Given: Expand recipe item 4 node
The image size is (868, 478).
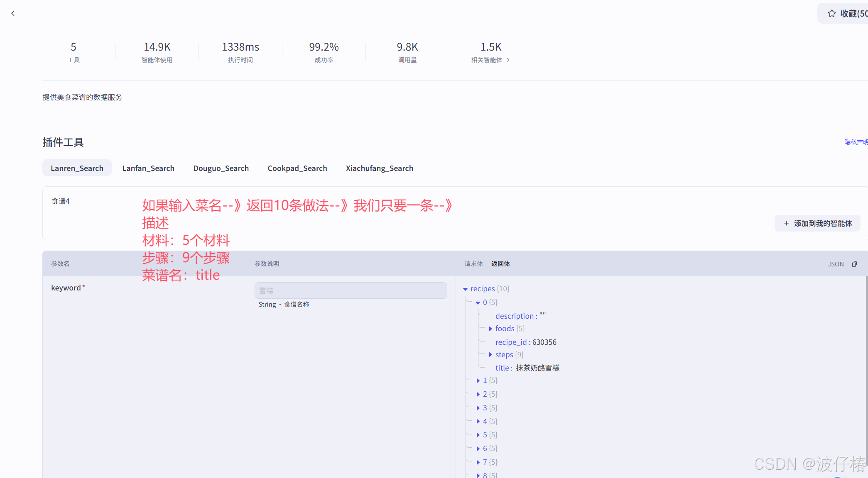Looking at the screenshot, I should click(478, 422).
